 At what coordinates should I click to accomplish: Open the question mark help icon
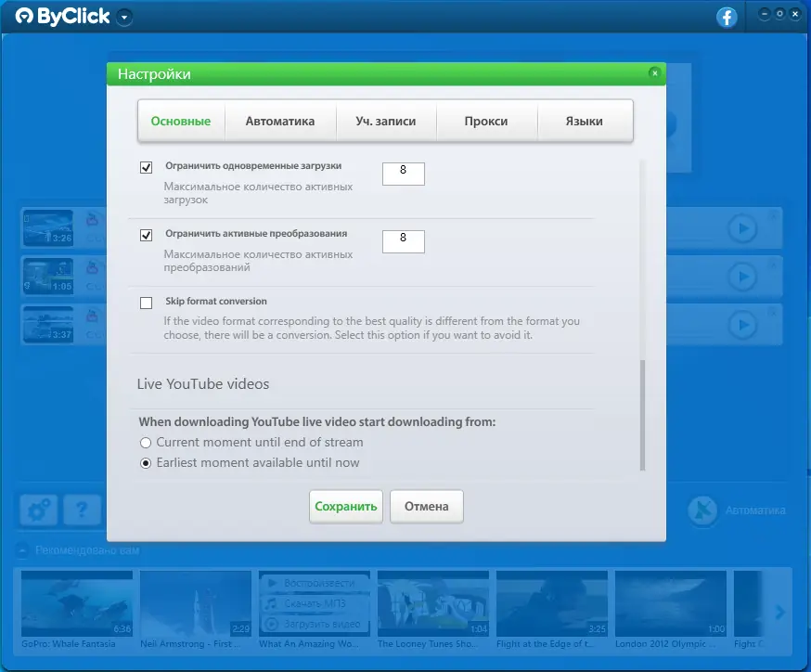pos(82,510)
